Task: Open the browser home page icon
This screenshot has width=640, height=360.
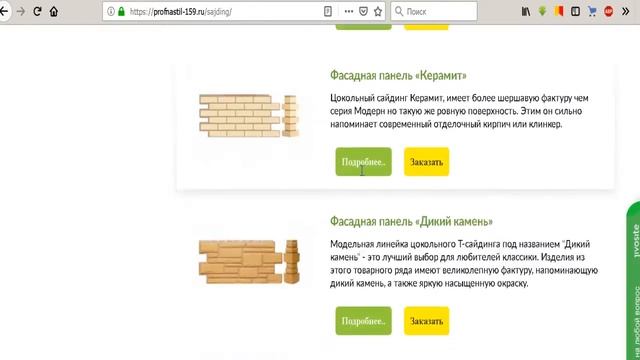Action: tap(53, 11)
